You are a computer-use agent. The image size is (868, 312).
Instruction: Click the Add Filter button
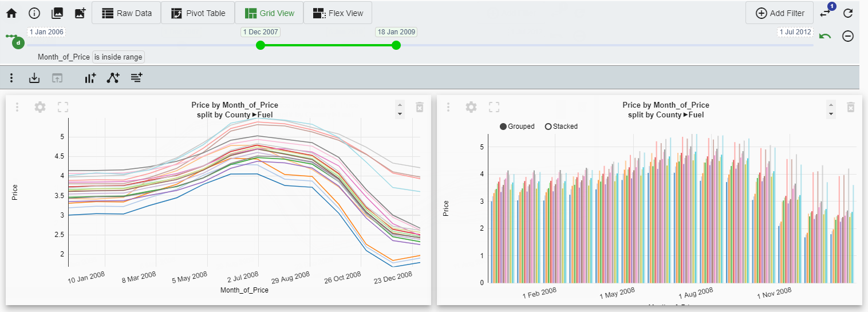pos(780,13)
